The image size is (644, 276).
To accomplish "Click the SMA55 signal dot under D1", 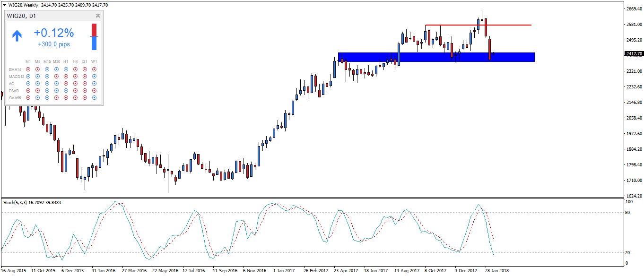I will point(85,97).
